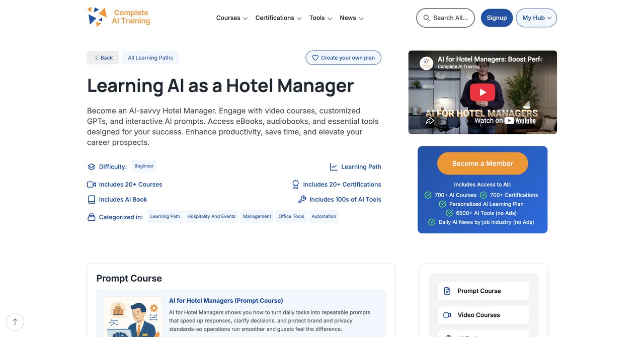
Task: Click Watch on YouTube link in video
Action: [x=505, y=121]
